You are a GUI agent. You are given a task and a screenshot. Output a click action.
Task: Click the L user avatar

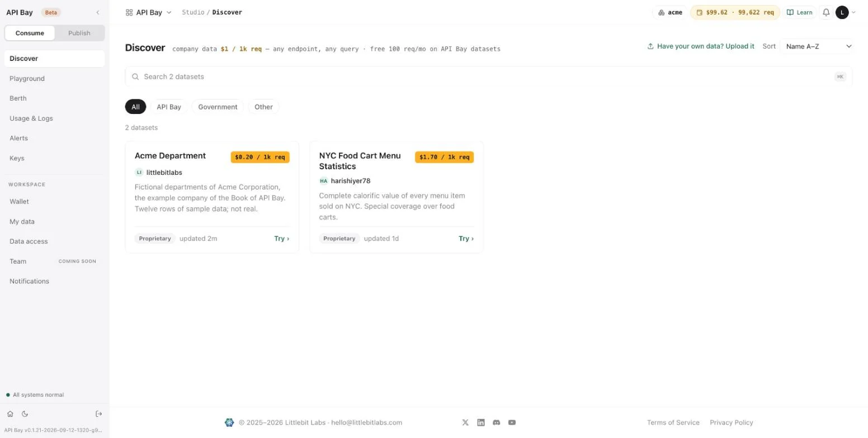[842, 12]
